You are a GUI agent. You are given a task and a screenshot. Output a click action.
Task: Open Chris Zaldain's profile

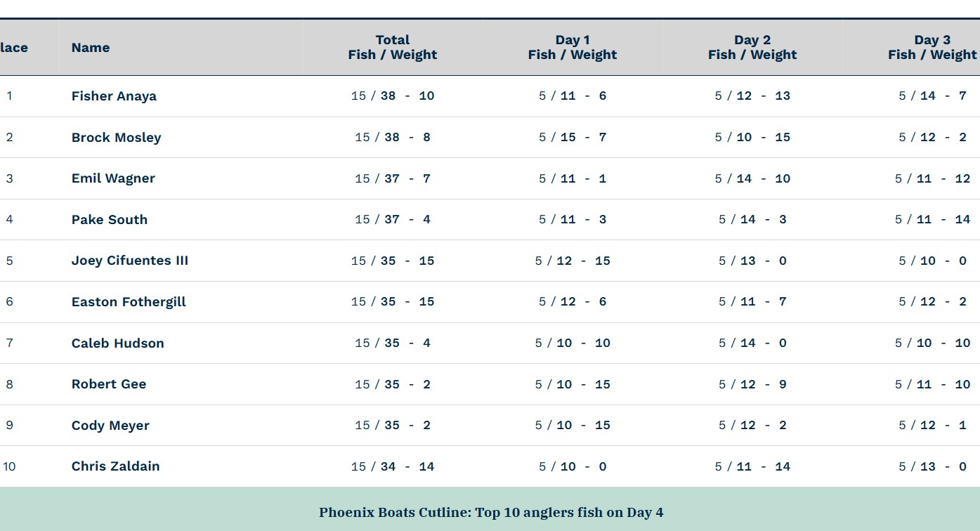pyautogui.click(x=115, y=466)
